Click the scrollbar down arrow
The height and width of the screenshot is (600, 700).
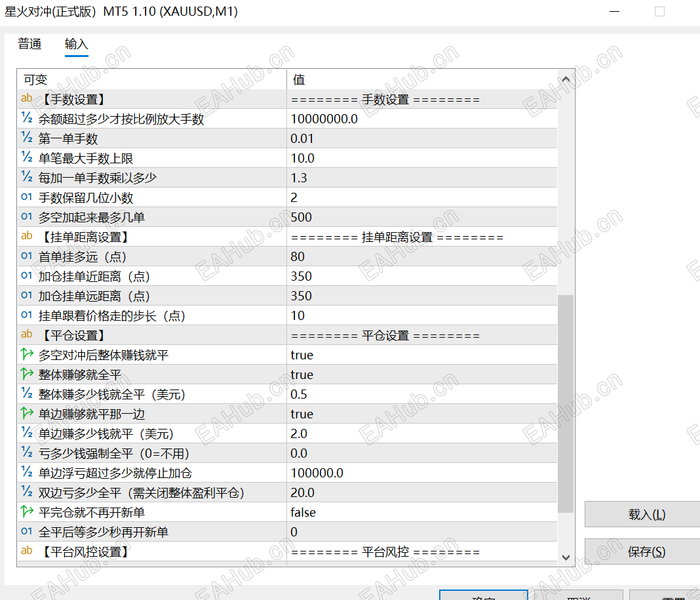(x=566, y=557)
